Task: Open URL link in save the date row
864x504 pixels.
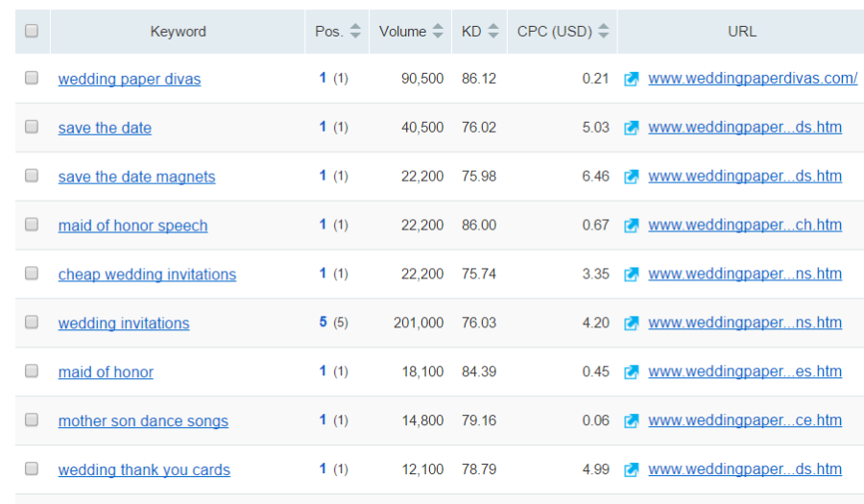Action: (745, 128)
